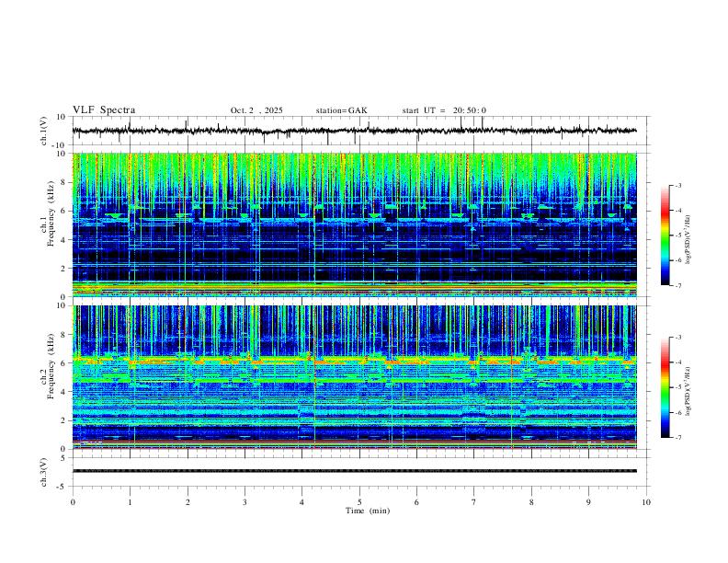The height and width of the screenshot is (563, 728).
Task: Click time axis tick label "6"
Action: pyautogui.click(x=417, y=502)
